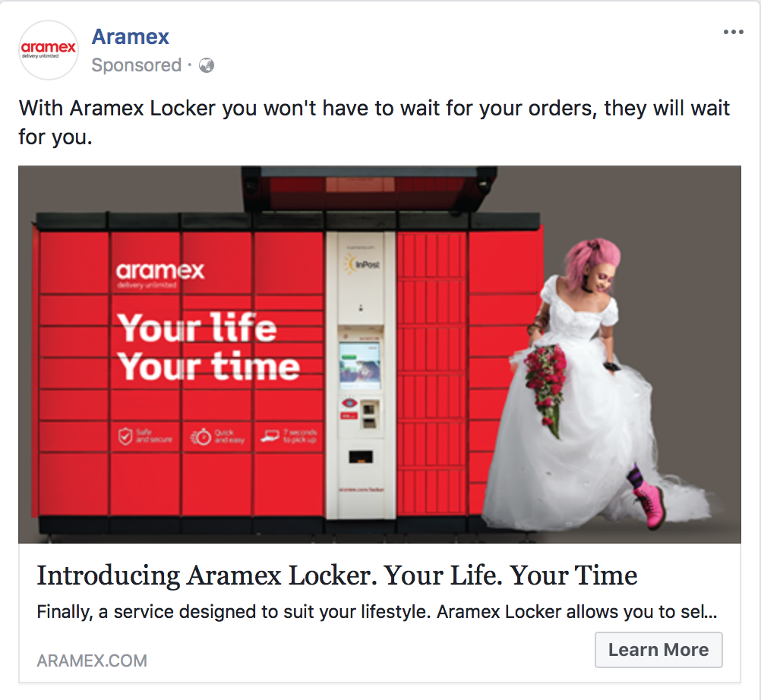Image resolution: width=761 pixels, height=700 pixels.
Task: Open the ARAMEX.COM domain link
Action: tap(92, 661)
